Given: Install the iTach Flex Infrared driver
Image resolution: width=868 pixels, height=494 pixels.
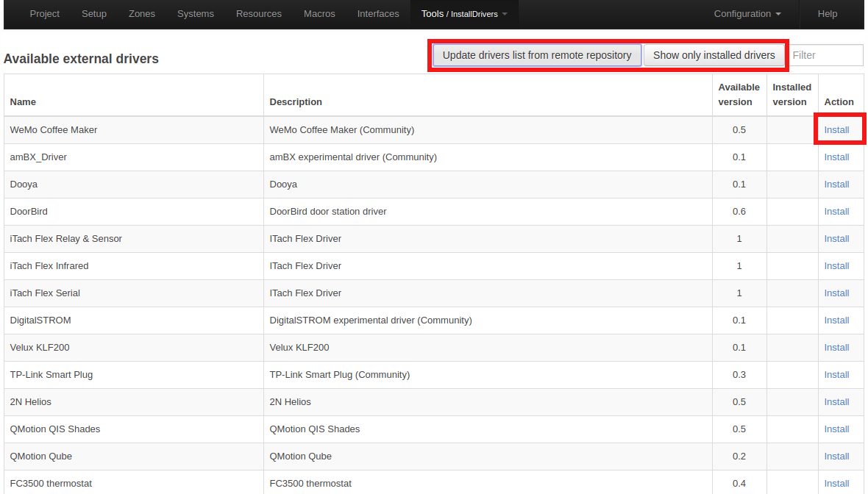Looking at the screenshot, I should pyautogui.click(x=836, y=266).
